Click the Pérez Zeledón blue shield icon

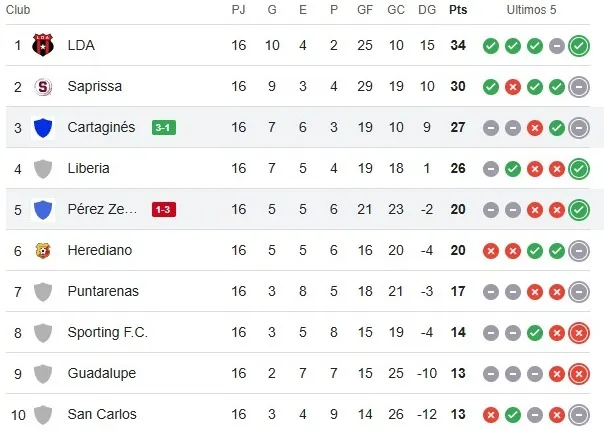[43, 209]
